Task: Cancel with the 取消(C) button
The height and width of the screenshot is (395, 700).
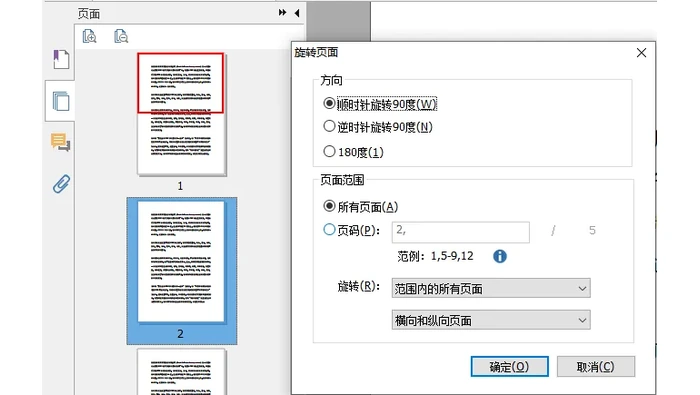Action: click(x=596, y=366)
